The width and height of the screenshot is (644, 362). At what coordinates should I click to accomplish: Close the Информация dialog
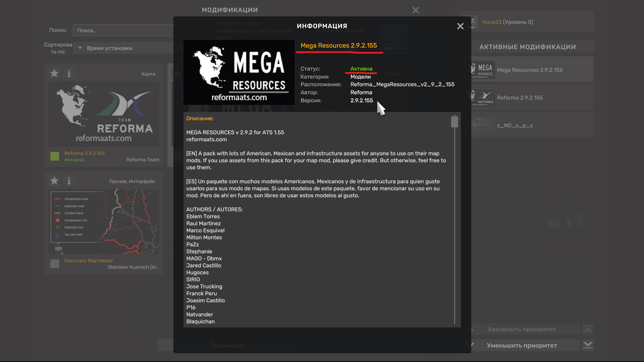click(460, 26)
